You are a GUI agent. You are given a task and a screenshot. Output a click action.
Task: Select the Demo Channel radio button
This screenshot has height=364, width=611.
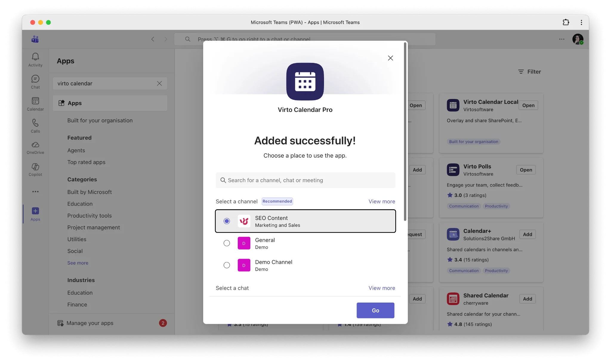click(227, 265)
